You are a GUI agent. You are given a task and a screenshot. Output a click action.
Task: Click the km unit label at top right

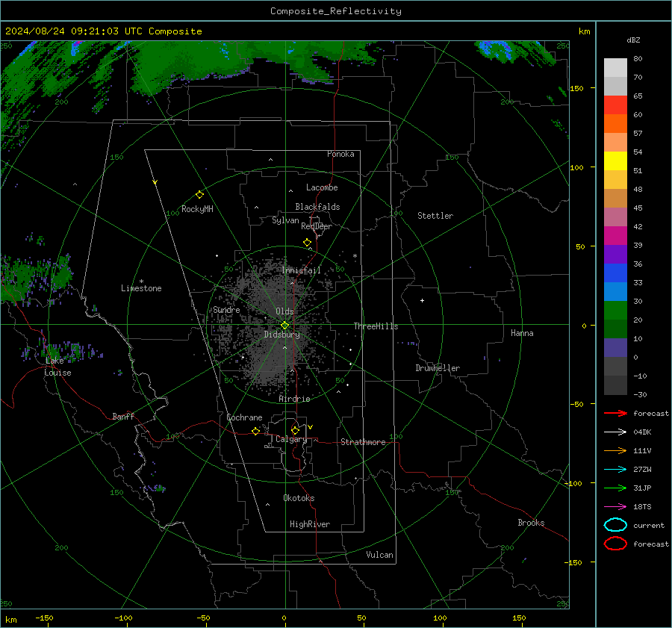tap(584, 31)
